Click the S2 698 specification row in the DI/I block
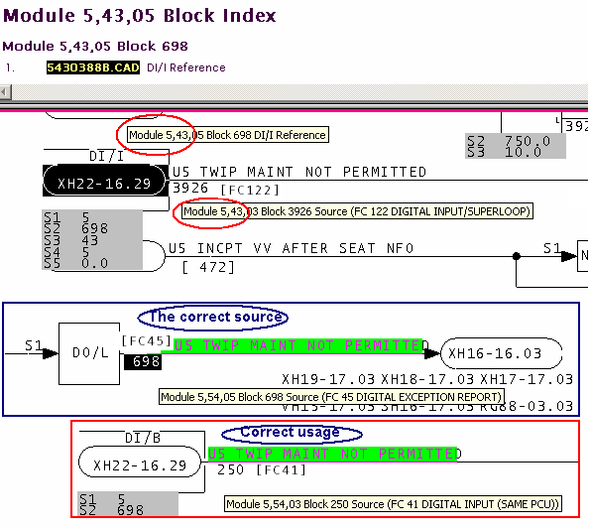Screen dimensions: 590x529 [76, 228]
